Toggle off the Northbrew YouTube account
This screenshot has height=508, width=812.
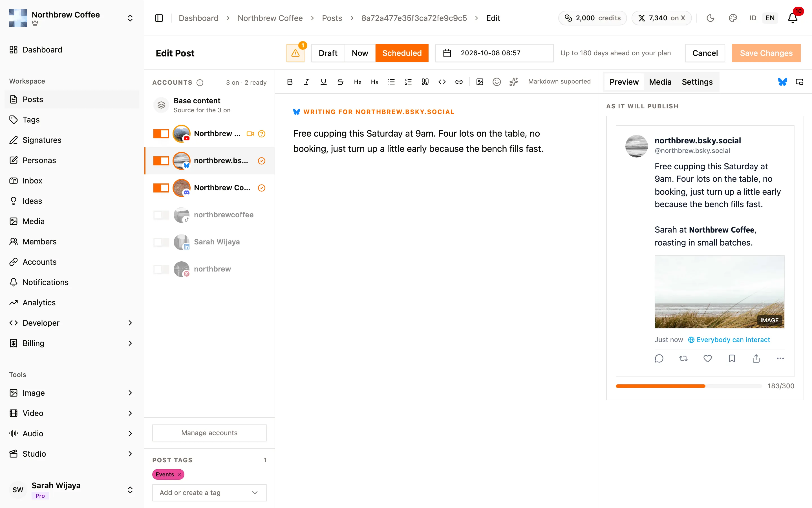161,134
